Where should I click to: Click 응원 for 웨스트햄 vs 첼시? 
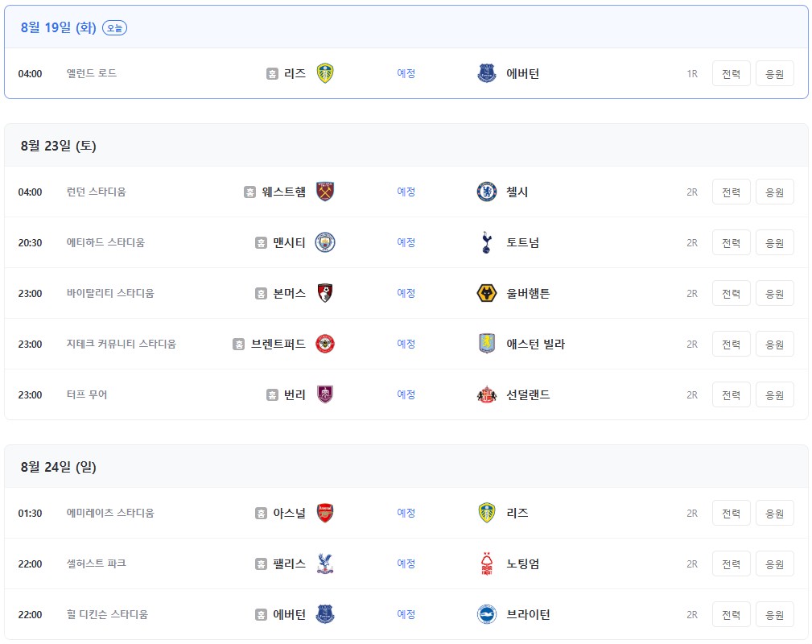(x=775, y=192)
